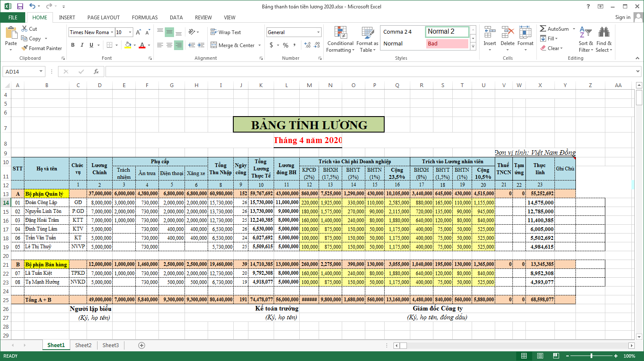The image size is (644, 361).
Task: Click the Increase Decimal icon
Action: click(x=307, y=45)
